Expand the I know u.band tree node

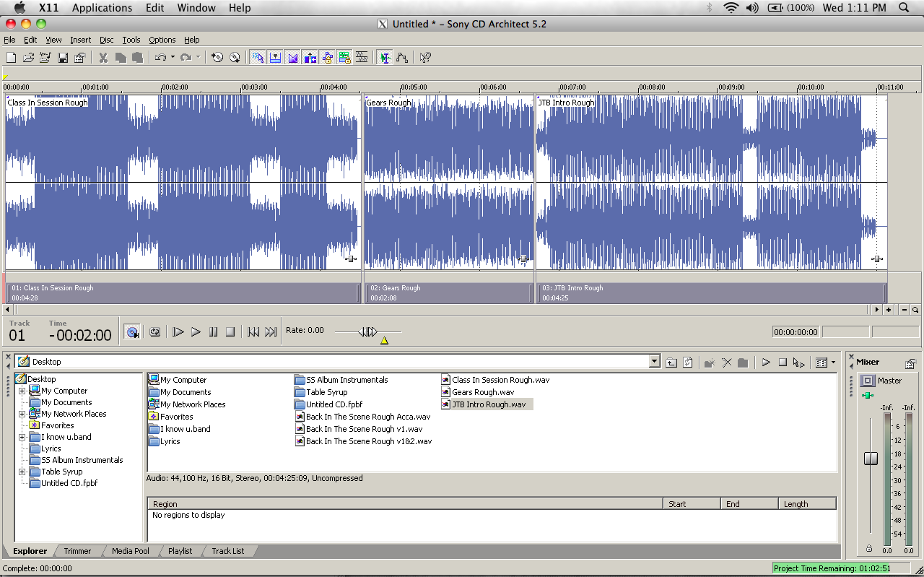22,437
